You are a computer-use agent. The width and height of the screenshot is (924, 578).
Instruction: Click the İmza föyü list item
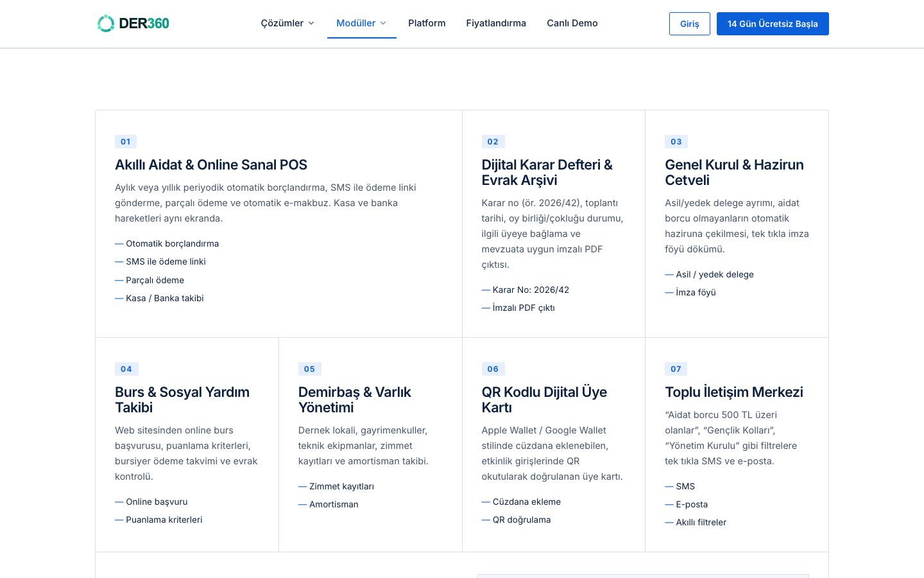690,292
